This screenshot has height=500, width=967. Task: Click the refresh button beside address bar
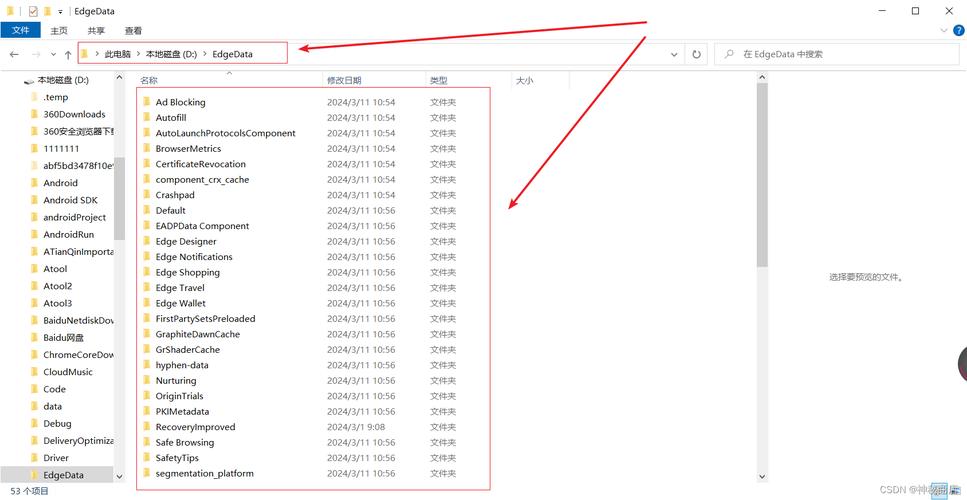[697, 54]
